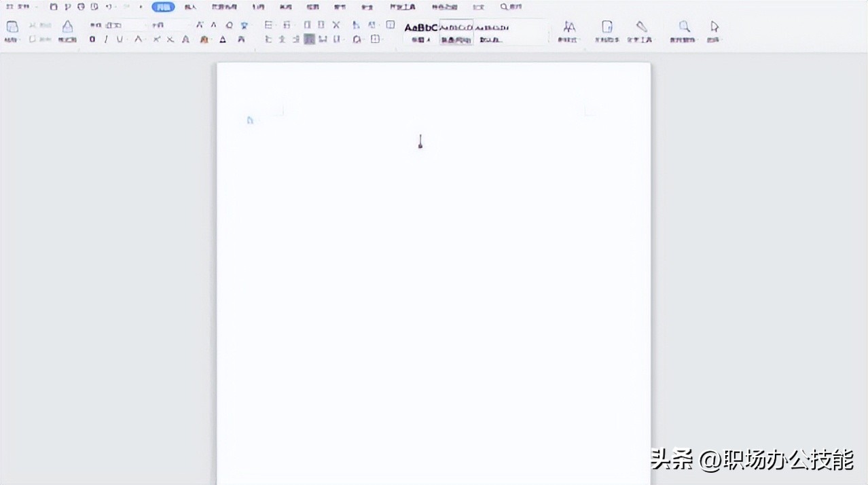Switch to the highlighted Home tab
Viewport: 868px width, 485px height.
point(163,7)
